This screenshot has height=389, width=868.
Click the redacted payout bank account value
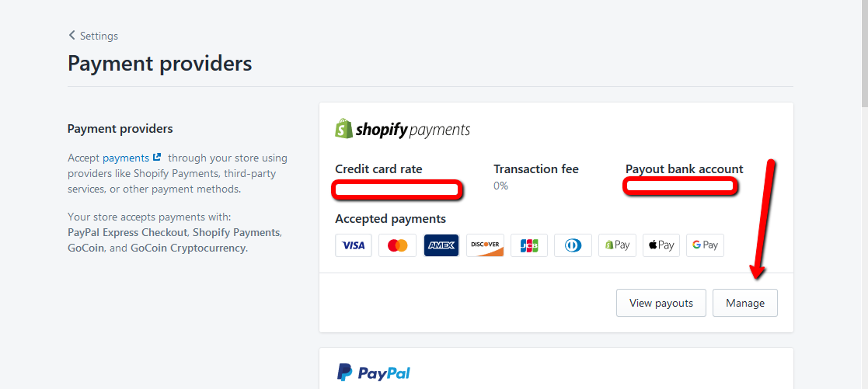click(x=680, y=186)
